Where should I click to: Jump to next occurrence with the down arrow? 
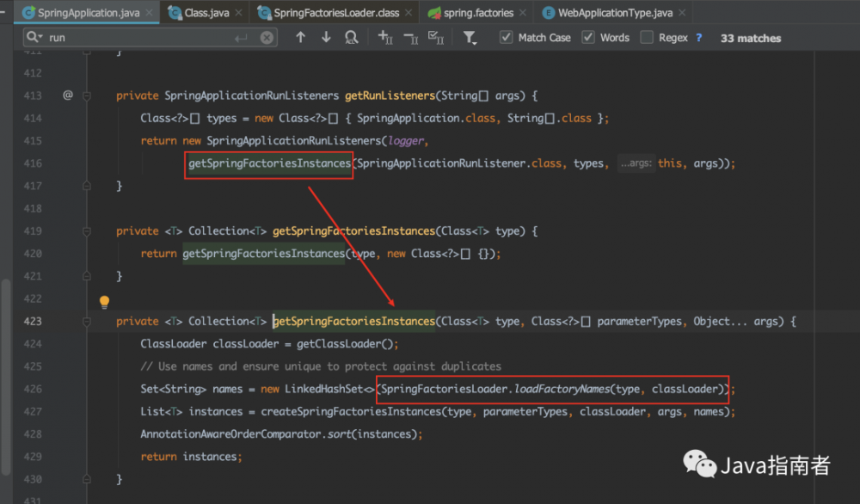327,37
